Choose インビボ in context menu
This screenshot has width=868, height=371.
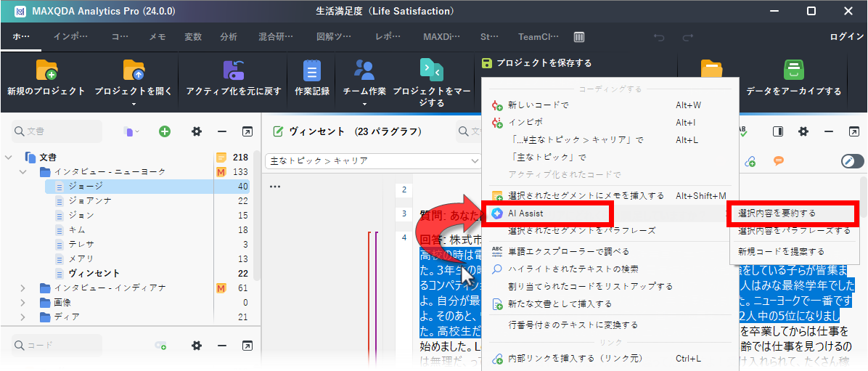tap(610, 122)
